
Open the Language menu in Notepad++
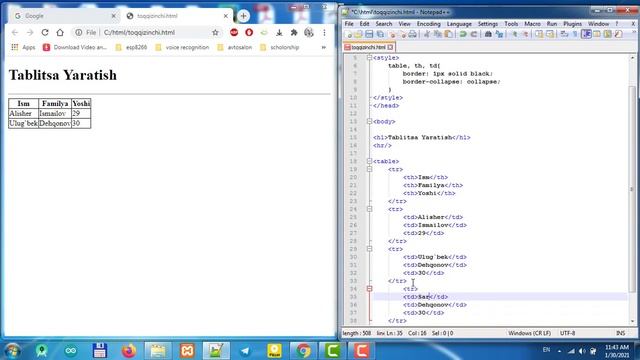tap(459, 24)
